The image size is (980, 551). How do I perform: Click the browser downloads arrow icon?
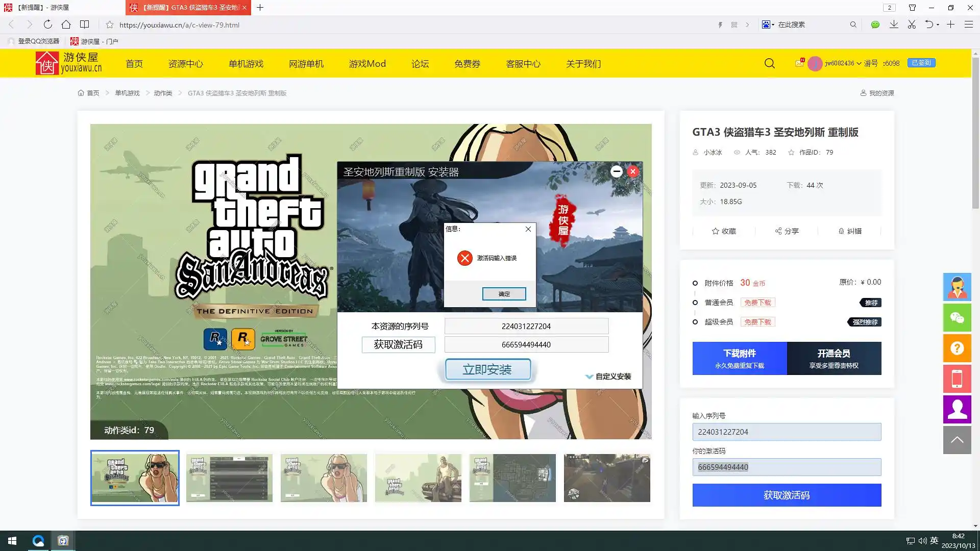point(894,24)
